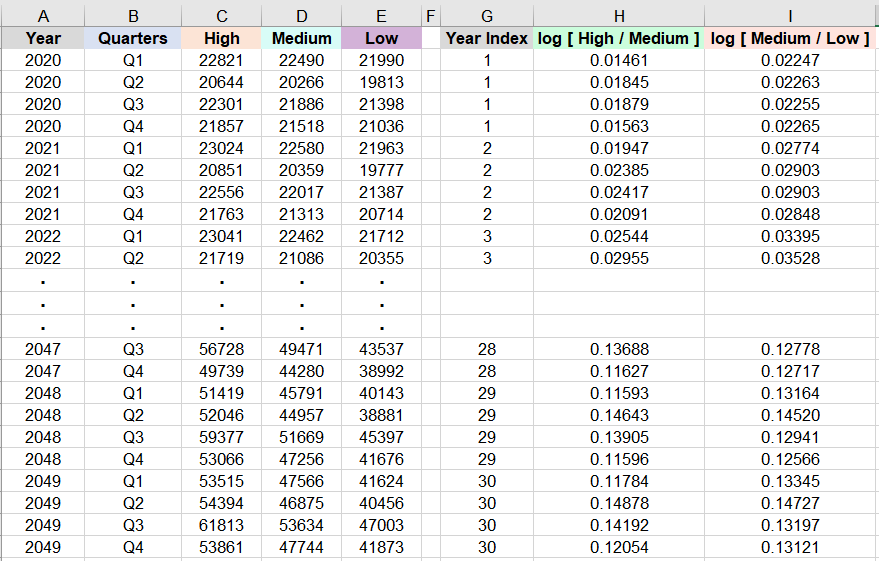
Task: Select cell with 0.01845
Action: (x=619, y=82)
